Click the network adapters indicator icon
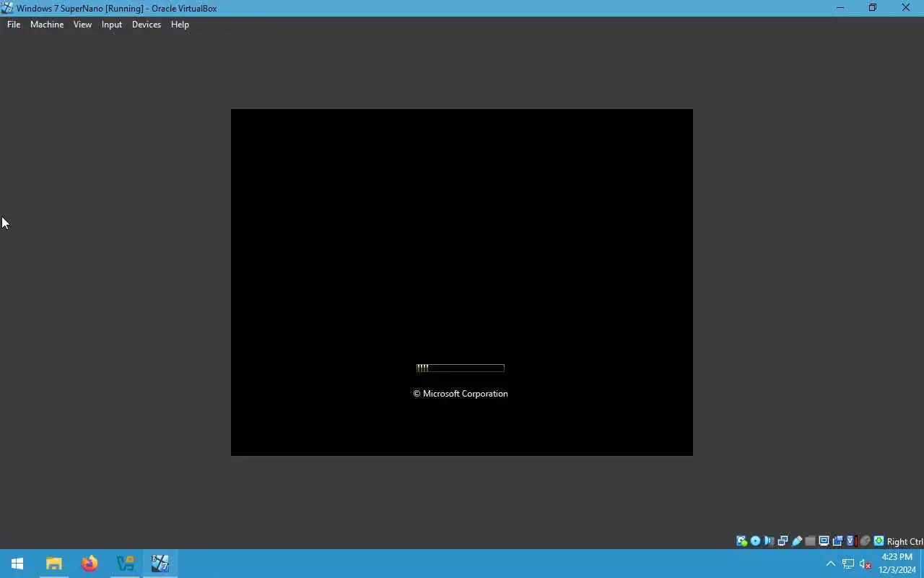924x578 pixels. [783, 541]
